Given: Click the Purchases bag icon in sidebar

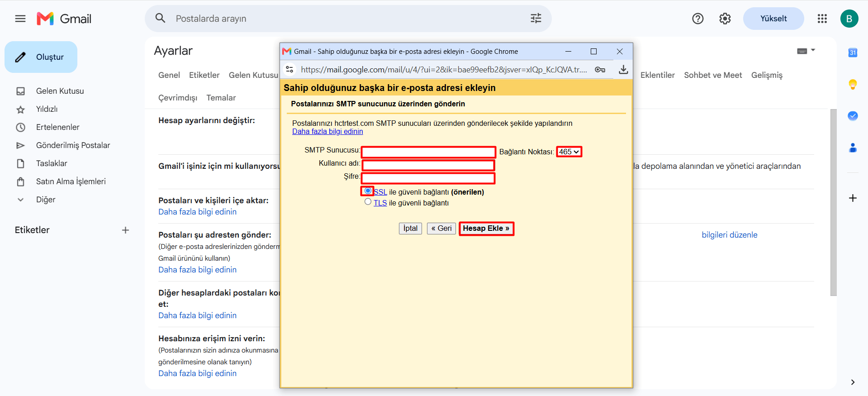Looking at the screenshot, I should (20, 181).
